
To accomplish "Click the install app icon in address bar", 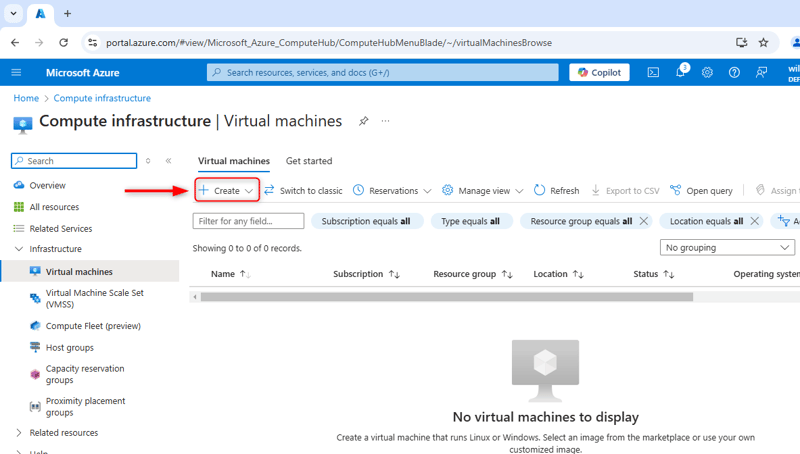I will coord(741,43).
